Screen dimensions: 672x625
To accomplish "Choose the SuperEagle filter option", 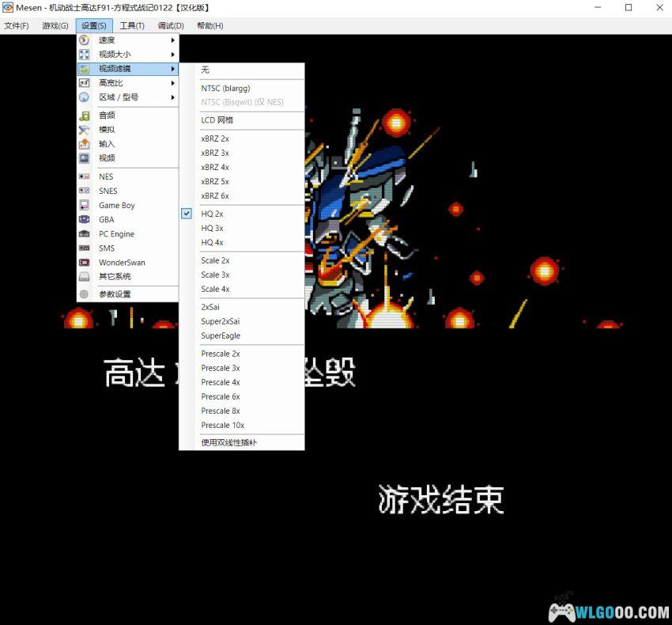I will click(220, 335).
